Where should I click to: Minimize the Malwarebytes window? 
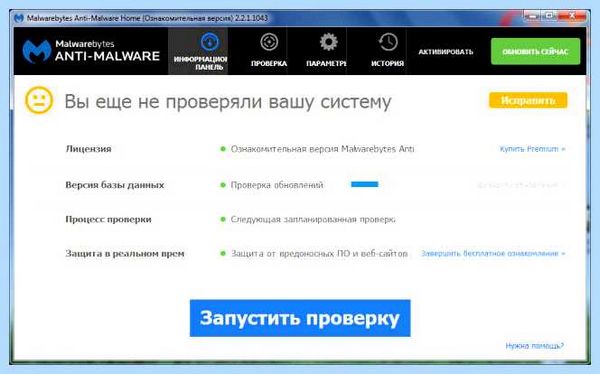[x=531, y=16]
